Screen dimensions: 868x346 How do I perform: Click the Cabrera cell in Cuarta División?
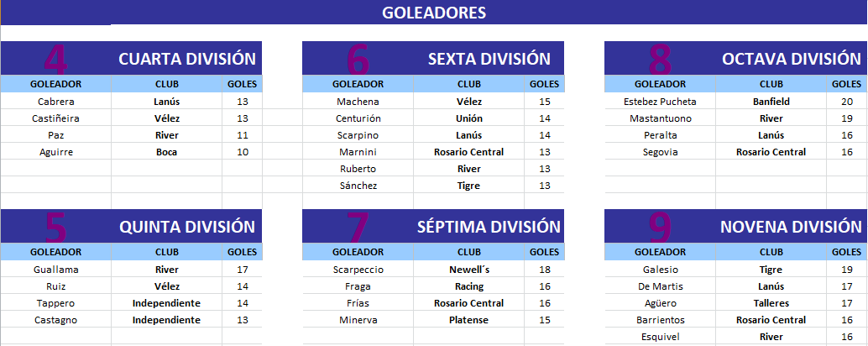(x=56, y=102)
